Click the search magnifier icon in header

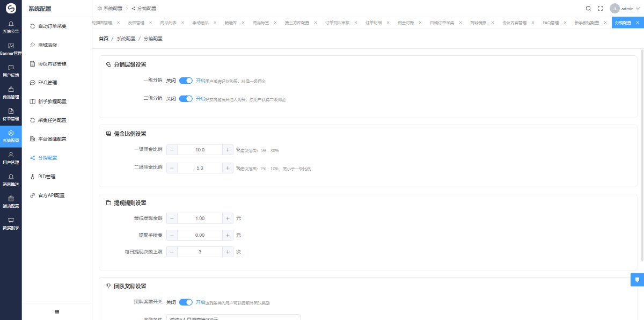pyautogui.click(x=588, y=8)
